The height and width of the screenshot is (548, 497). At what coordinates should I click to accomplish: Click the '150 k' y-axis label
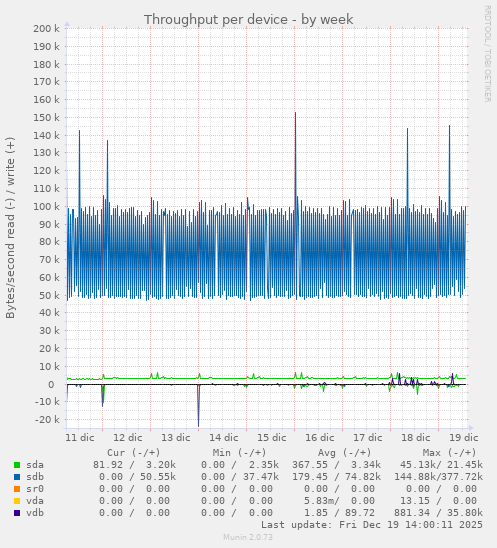46,118
